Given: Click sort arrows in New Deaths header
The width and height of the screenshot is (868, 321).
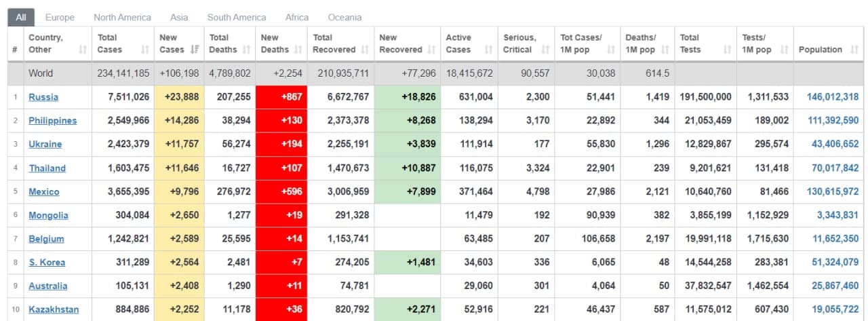Looking at the screenshot, I should pyautogui.click(x=298, y=50).
